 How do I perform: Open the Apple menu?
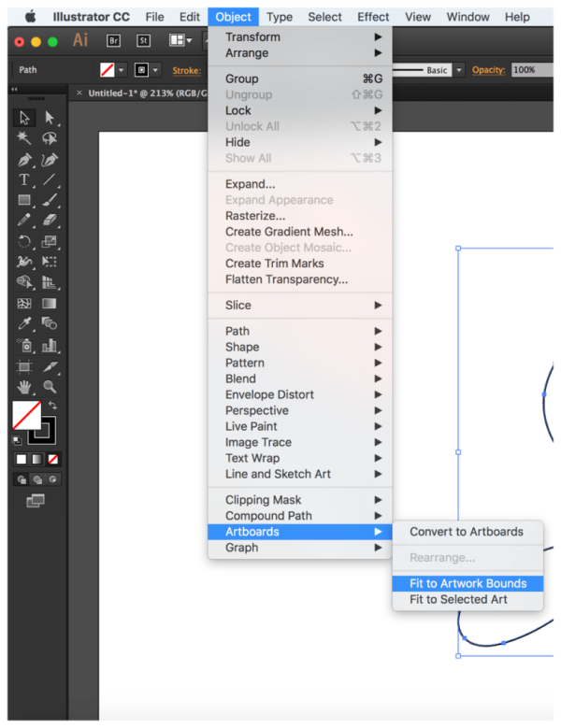(30, 17)
